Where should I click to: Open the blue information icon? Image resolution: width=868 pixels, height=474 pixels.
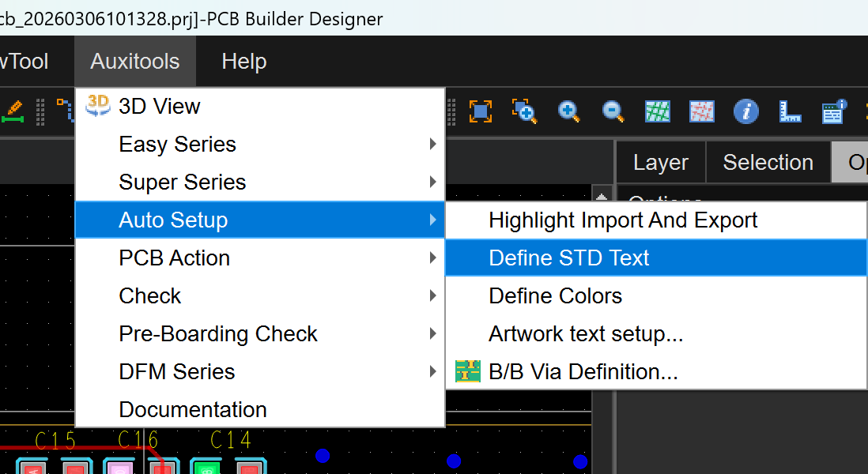click(x=745, y=111)
